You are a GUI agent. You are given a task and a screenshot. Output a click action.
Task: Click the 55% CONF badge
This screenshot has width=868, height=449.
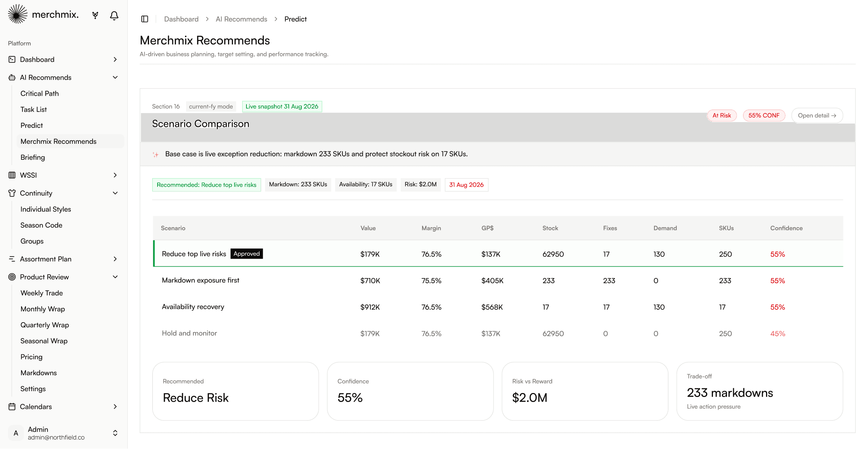(764, 116)
